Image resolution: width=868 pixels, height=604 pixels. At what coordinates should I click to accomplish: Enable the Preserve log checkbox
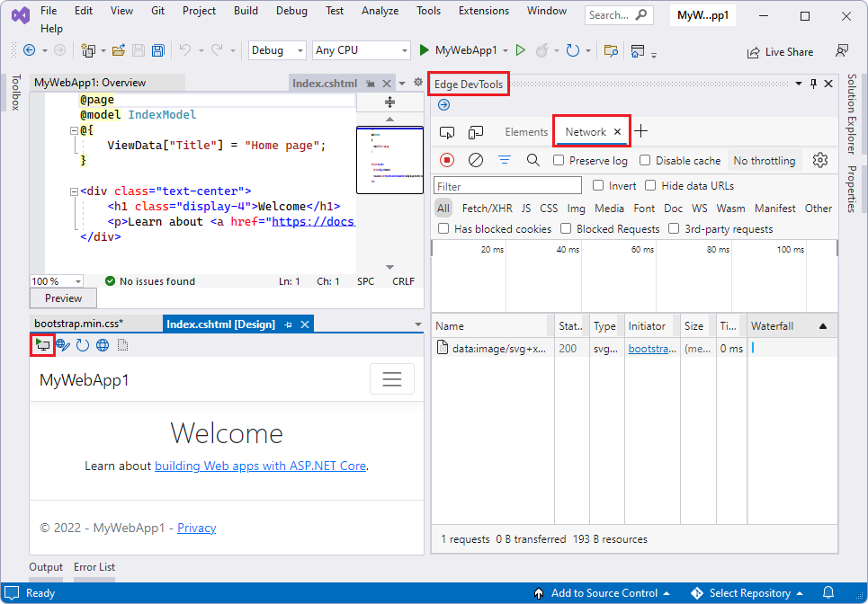tap(559, 160)
